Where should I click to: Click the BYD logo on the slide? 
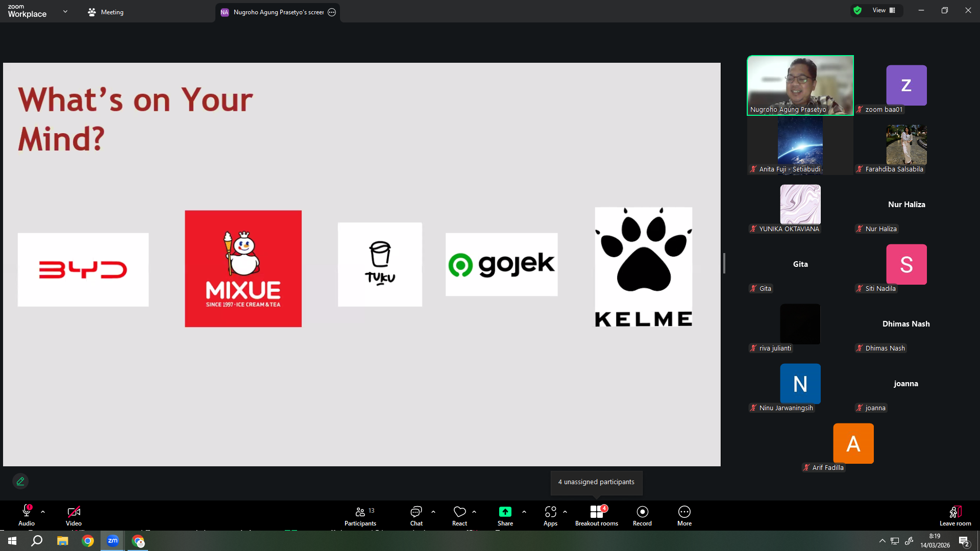(x=83, y=270)
